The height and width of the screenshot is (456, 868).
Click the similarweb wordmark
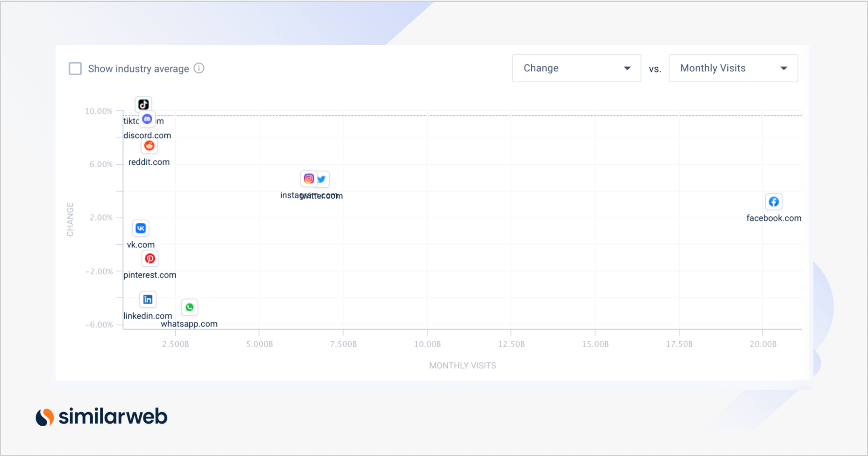(113, 416)
